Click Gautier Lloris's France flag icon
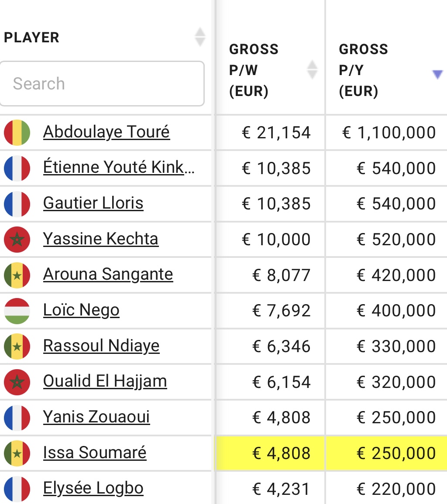 click(17, 204)
